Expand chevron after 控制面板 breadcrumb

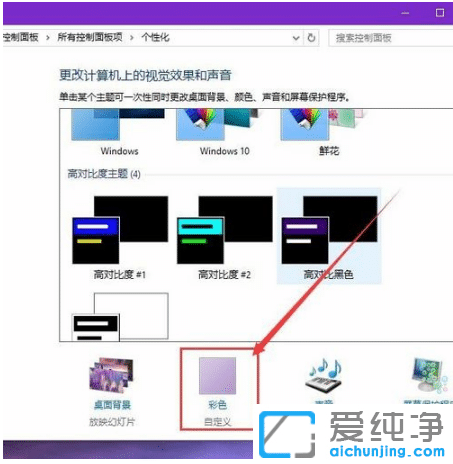(48, 38)
